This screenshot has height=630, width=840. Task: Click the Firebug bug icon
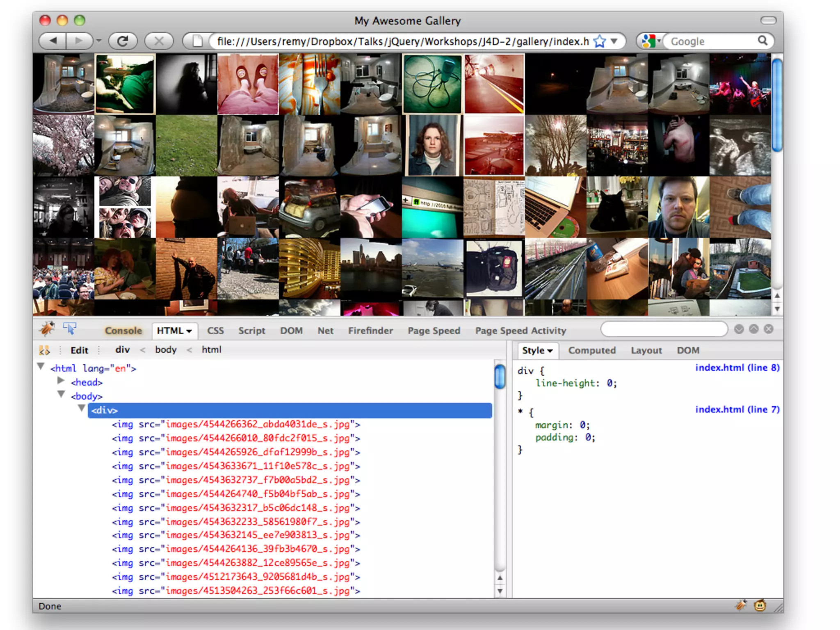coord(47,329)
